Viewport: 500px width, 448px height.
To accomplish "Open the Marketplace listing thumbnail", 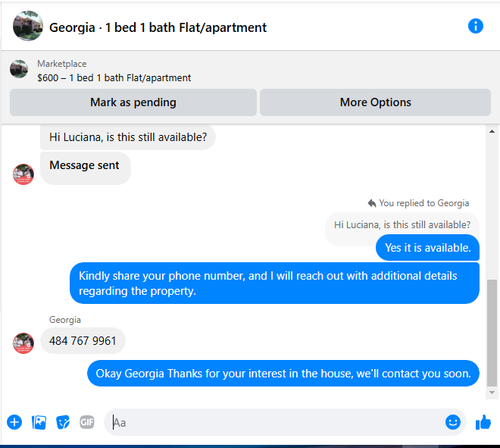I will (19, 69).
